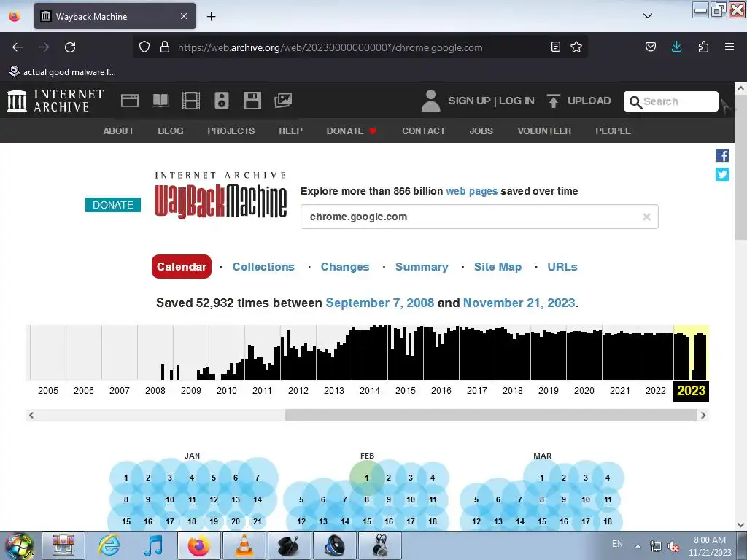View tracking protection shield icon
Image resolution: width=747 pixels, height=560 pixels.
(x=144, y=47)
